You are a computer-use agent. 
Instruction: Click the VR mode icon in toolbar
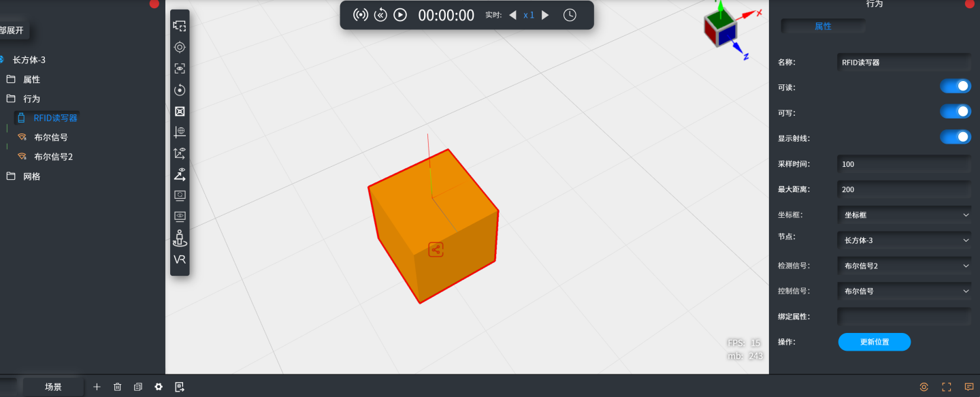pyautogui.click(x=180, y=259)
